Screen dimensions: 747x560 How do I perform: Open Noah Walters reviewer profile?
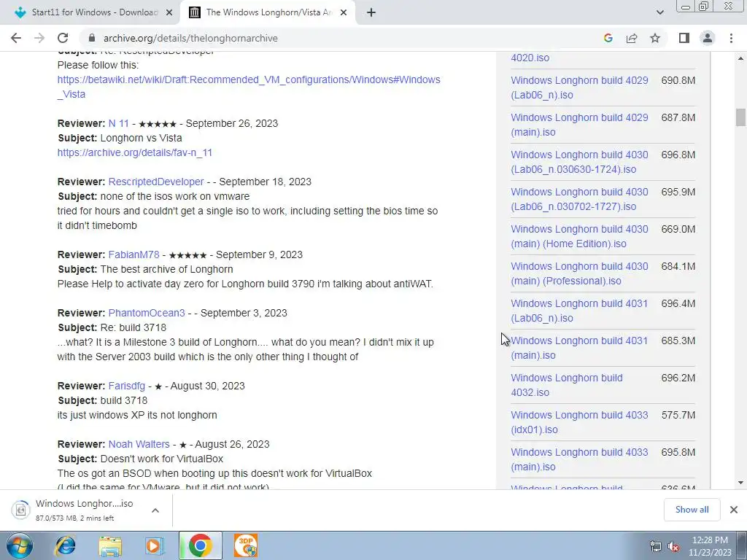pyautogui.click(x=139, y=444)
